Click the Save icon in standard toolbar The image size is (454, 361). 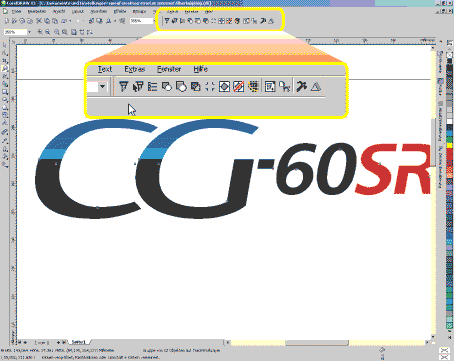click(x=22, y=21)
